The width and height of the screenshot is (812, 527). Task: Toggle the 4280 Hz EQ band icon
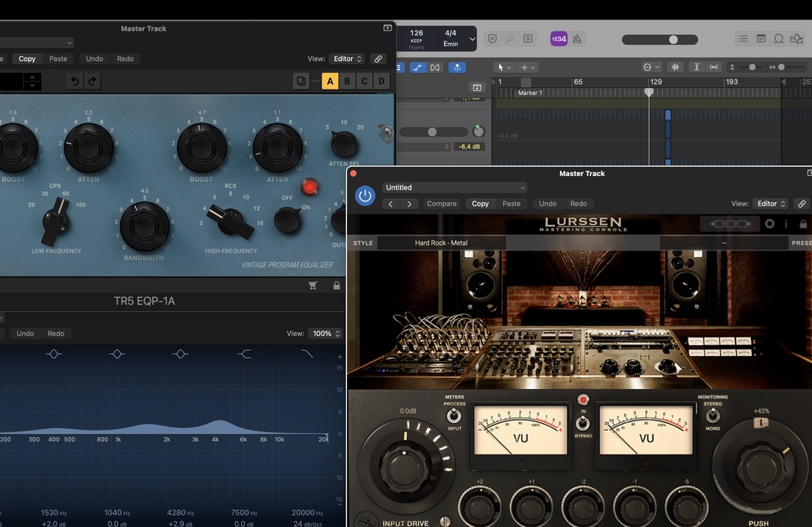click(180, 354)
